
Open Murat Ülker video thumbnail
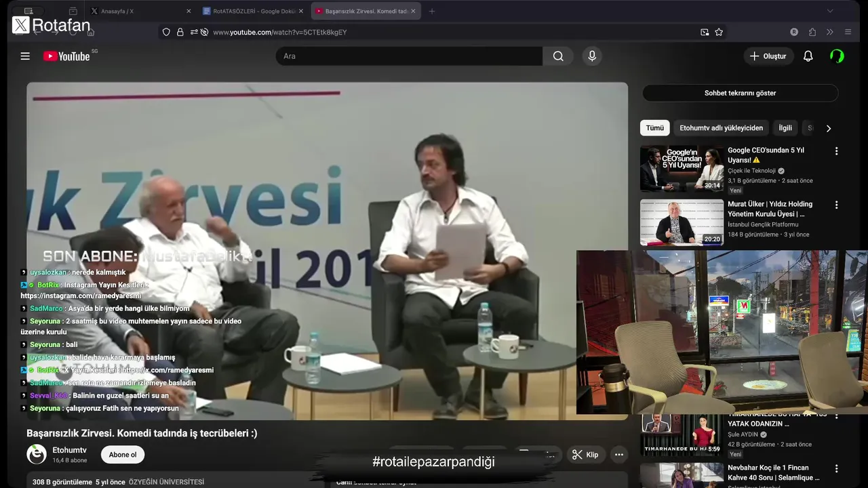pyautogui.click(x=682, y=222)
